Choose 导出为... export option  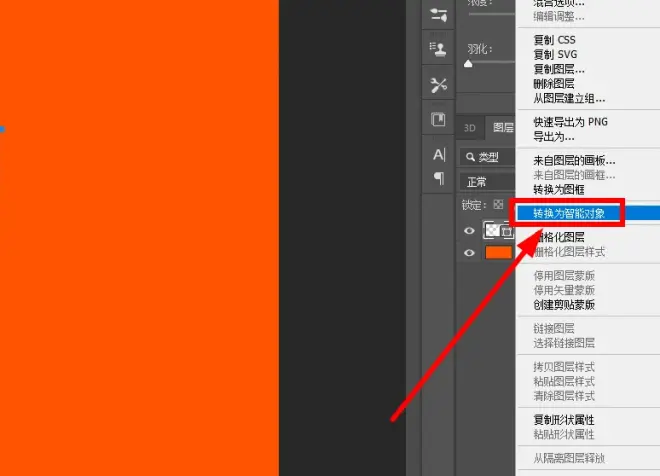tap(554, 137)
